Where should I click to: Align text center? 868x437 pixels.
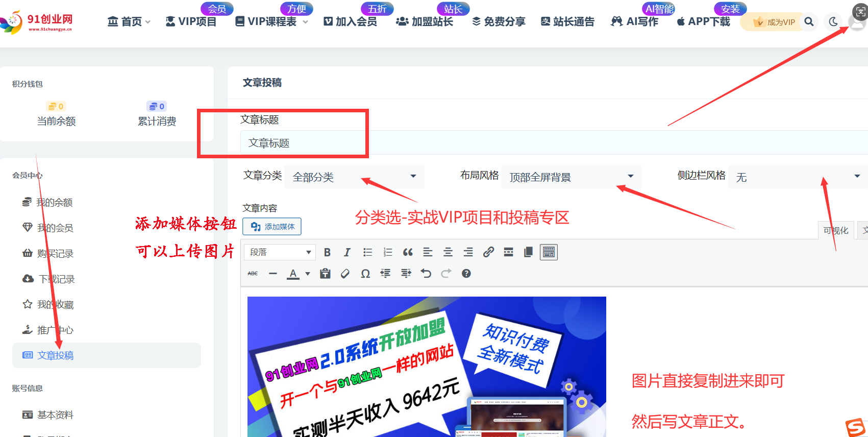(448, 252)
